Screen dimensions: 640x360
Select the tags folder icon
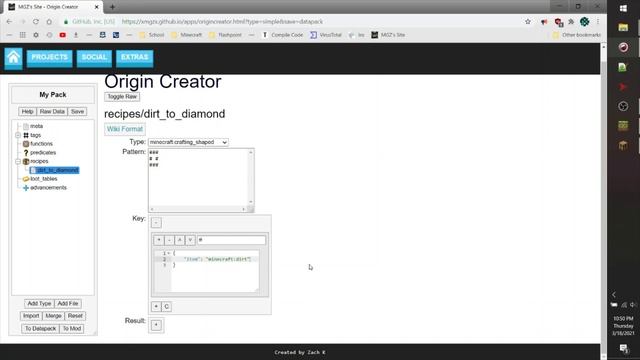coord(26,135)
